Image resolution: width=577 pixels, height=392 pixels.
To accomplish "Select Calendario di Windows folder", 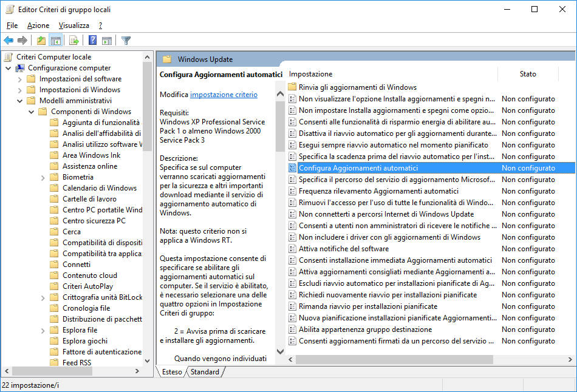I will coord(100,188).
